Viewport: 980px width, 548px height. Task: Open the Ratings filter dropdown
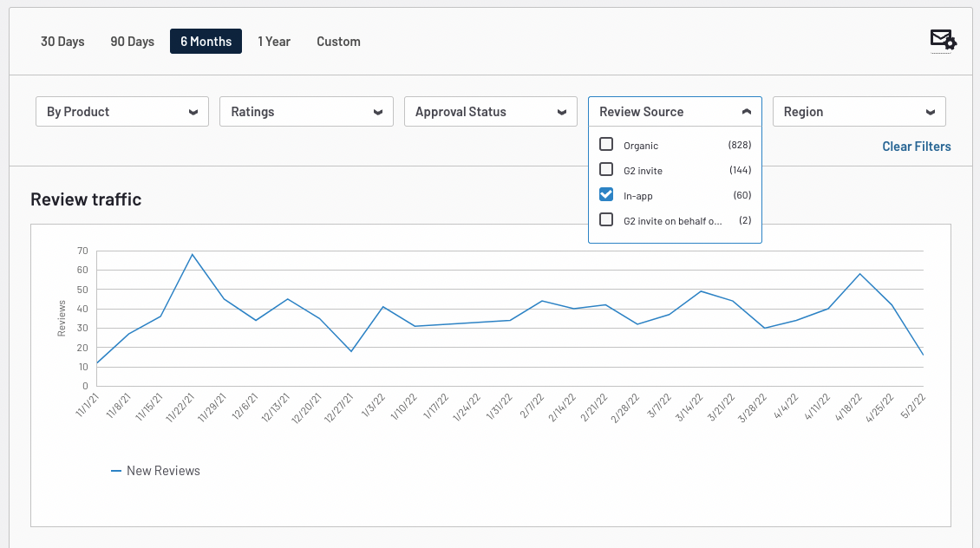pyautogui.click(x=306, y=112)
